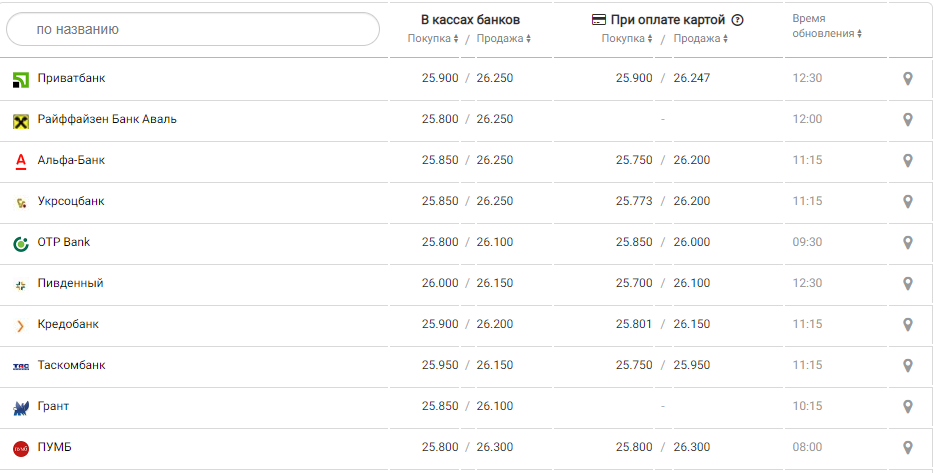
Task: Sort by Покупка under При оплате картой
Action: pos(627,39)
